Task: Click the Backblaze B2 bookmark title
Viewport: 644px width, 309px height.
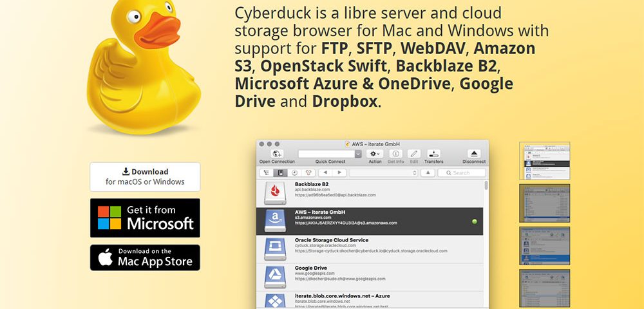Action: click(x=311, y=184)
